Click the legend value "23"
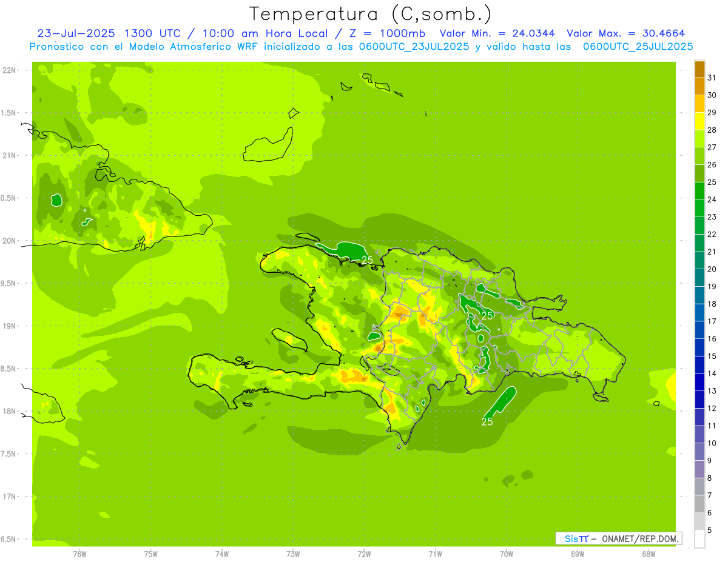The width and height of the screenshot is (728, 562). (x=712, y=217)
